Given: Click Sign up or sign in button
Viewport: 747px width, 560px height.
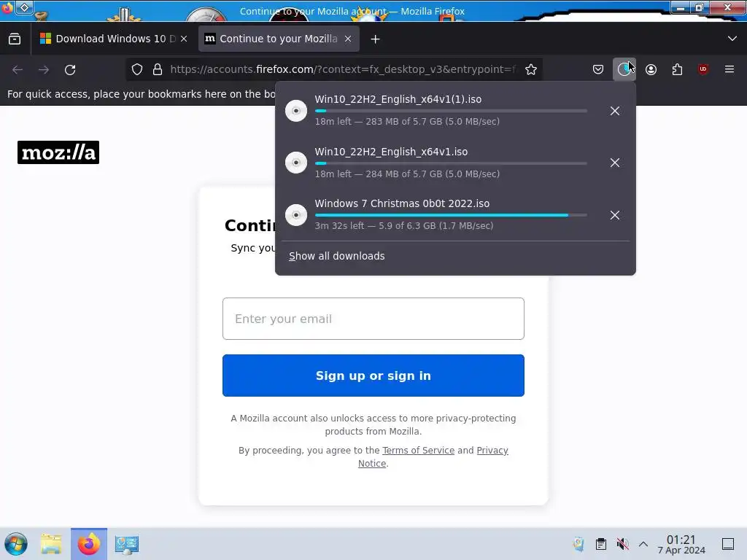Looking at the screenshot, I should (x=373, y=376).
